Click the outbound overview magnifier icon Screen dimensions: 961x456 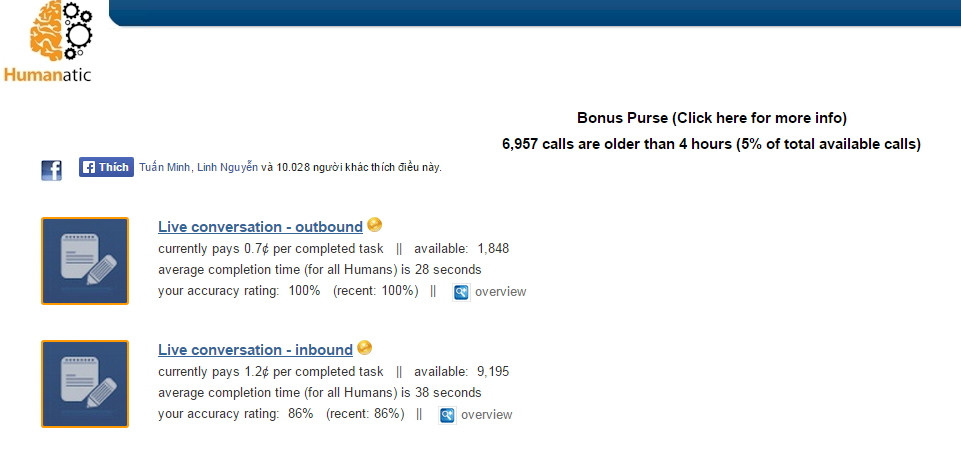[x=461, y=292]
